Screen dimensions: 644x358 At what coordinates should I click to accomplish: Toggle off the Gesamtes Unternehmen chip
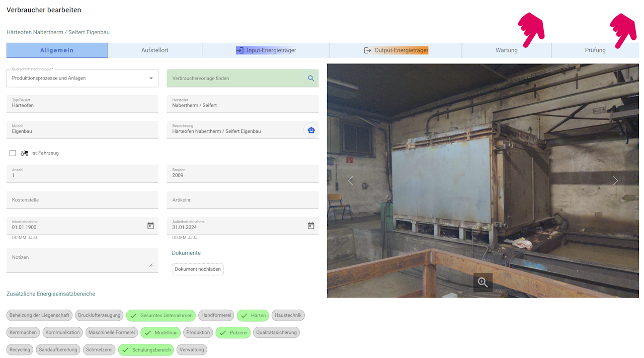pyautogui.click(x=160, y=315)
